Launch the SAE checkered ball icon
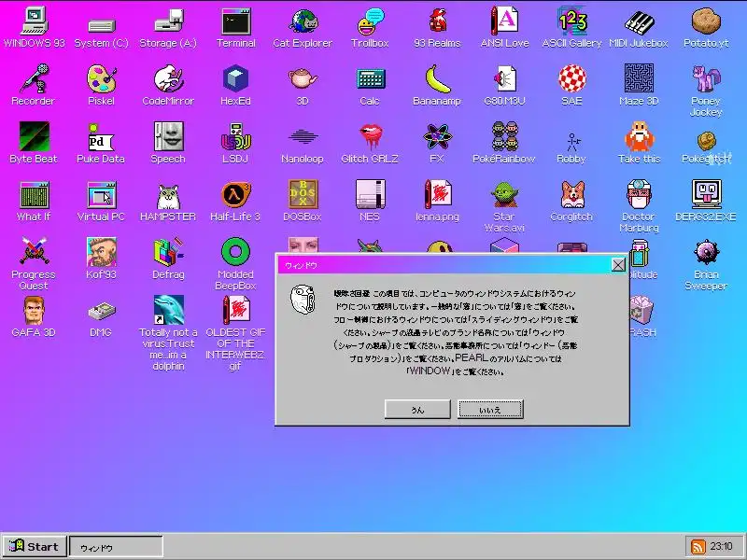 pyautogui.click(x=571, y=79)
